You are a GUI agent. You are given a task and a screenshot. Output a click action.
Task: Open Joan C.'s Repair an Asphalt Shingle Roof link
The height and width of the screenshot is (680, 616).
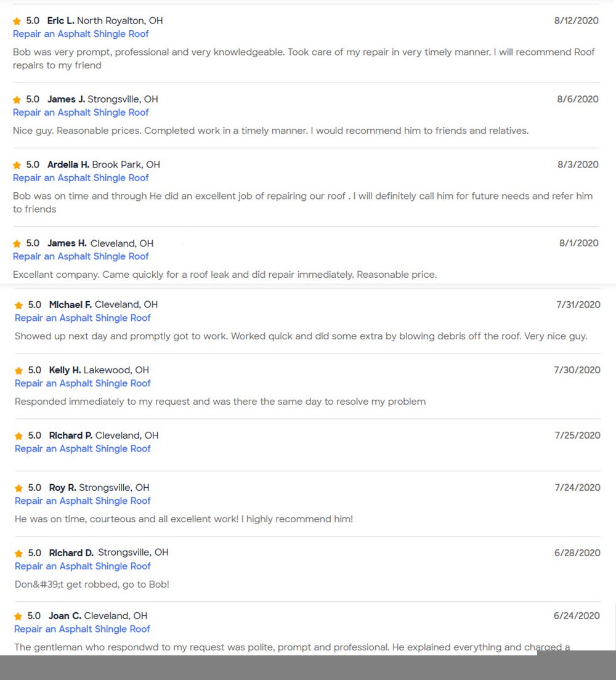(x=82, y=629)
